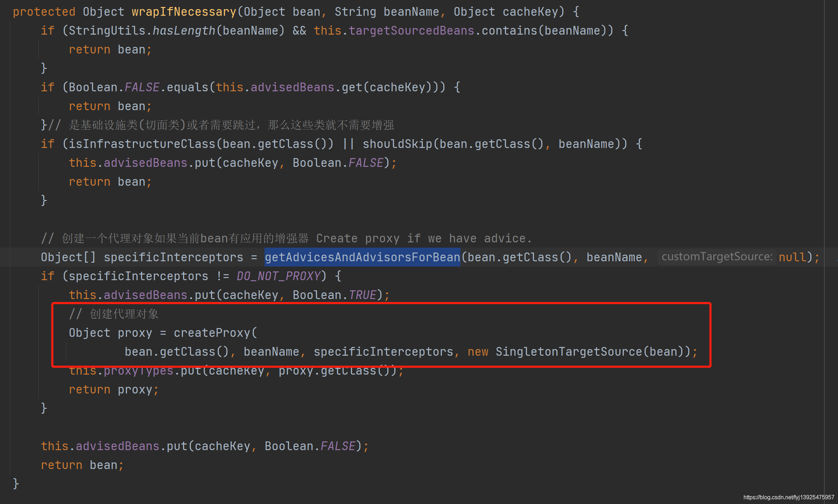Click the hasLength method call
The image size is (838, 504).
[184, 31]
